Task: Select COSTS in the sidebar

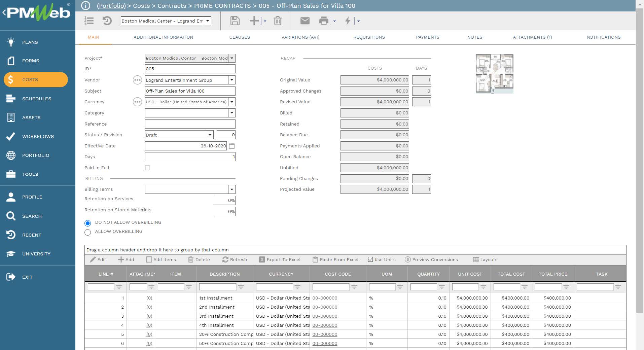Action: click(36, 80)
